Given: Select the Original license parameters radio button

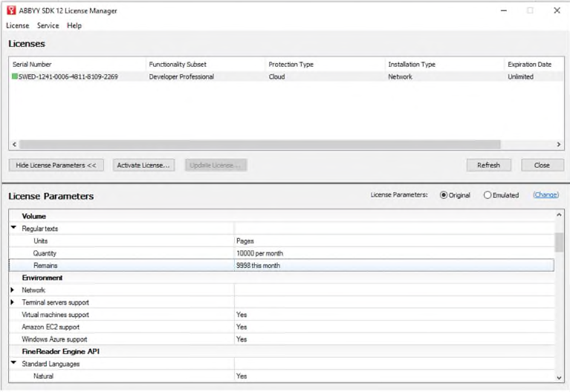Looking at the screenshot, I should (x=444, y=195).
